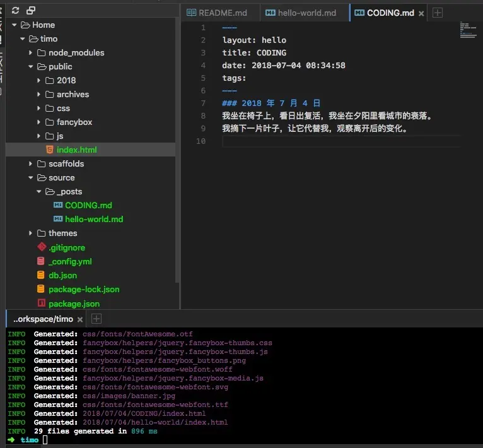Click the node_modules folder icon
Screen dimensions: 483x448
point(41,53)
